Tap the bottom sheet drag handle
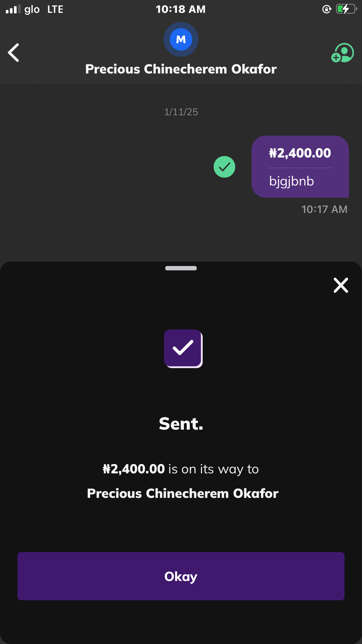The image size is (362, 644). pos(181,268)
